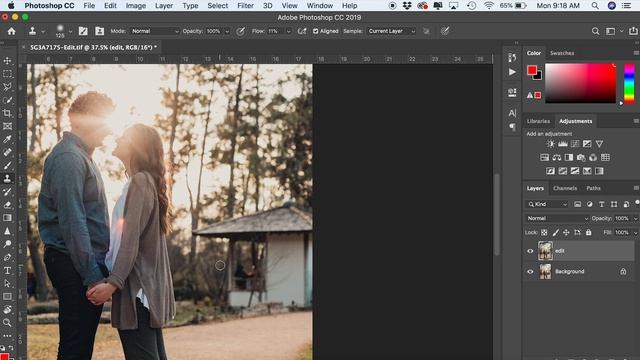The width and height of the screenshot is (640, 360).
Task: Open the brush preset picker
Action: click(x=70, y=31)
